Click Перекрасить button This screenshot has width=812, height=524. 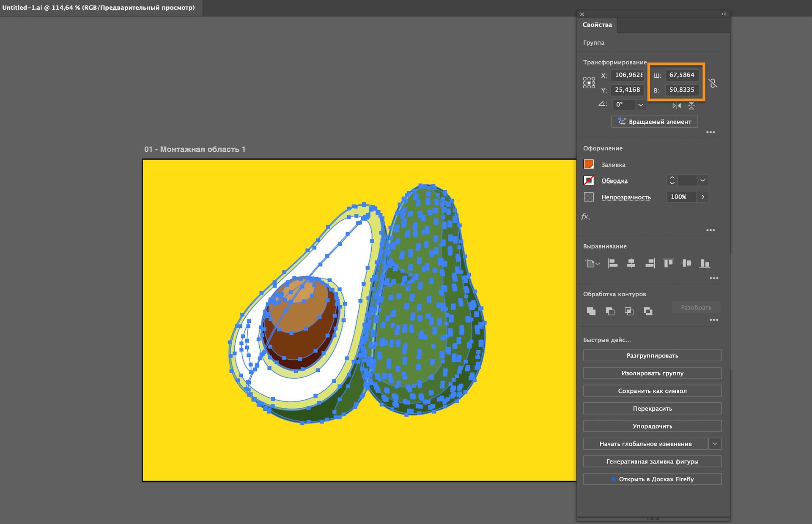pyautogui.click(x=652, y=409)
